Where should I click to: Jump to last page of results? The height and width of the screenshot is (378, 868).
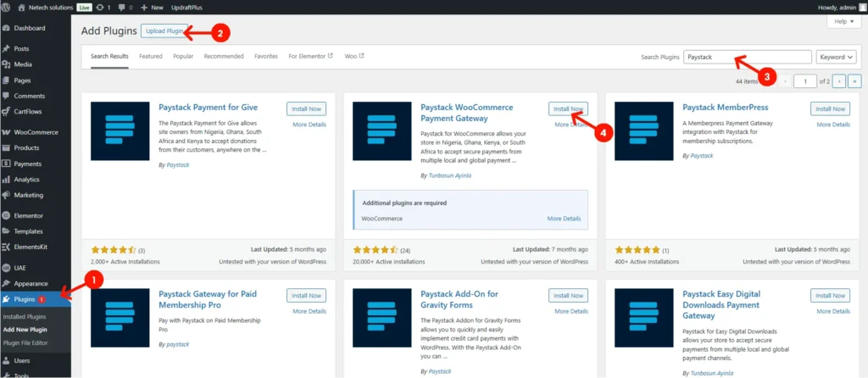pyautogui.click(x=855, y=81)
